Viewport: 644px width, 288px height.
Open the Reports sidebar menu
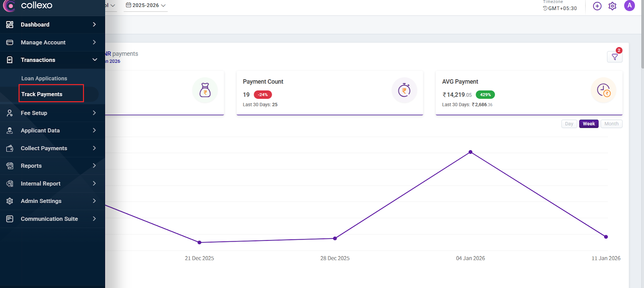coord(52,166)
